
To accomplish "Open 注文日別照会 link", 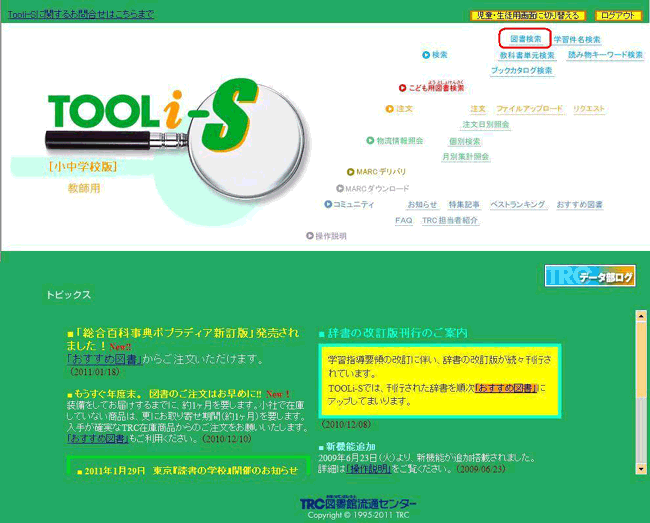I will [485, 124].
